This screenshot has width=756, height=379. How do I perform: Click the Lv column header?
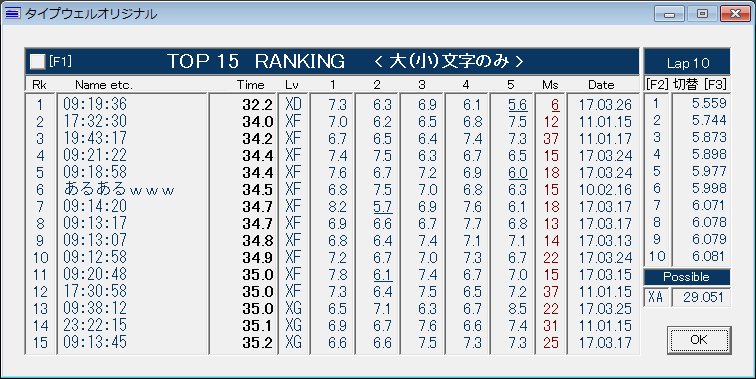(292, 85)
